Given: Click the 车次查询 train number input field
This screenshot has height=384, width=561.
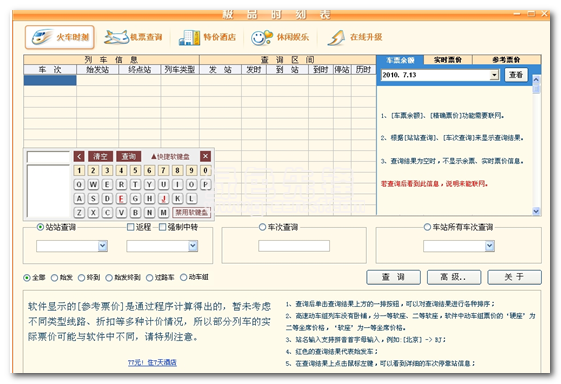Looking at the screenshot, I should [x=294, y=246].
